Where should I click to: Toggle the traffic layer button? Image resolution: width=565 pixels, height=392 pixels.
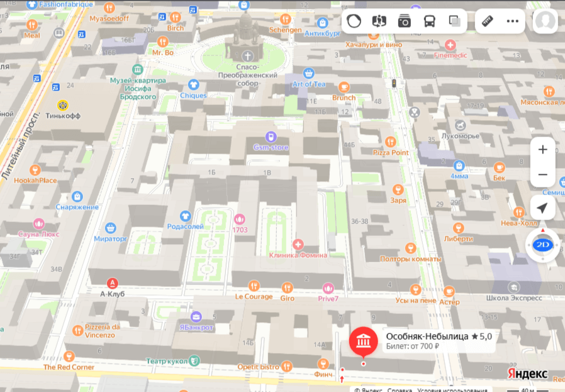354,21
